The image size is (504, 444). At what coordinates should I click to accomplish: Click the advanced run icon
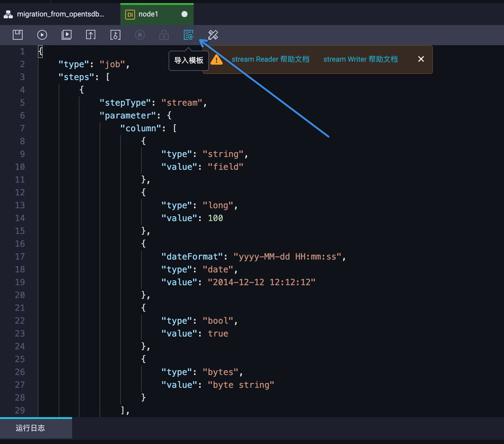click(67, 35)
